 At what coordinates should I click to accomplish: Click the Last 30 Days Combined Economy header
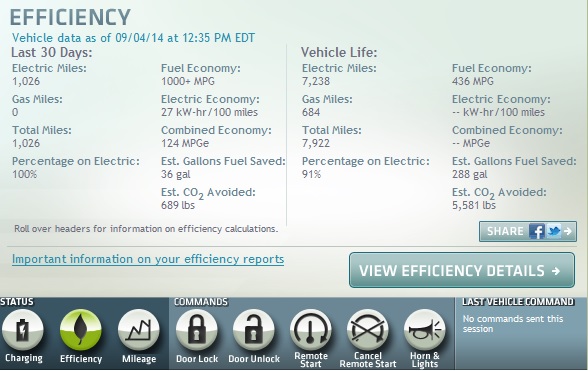[216, 130]
